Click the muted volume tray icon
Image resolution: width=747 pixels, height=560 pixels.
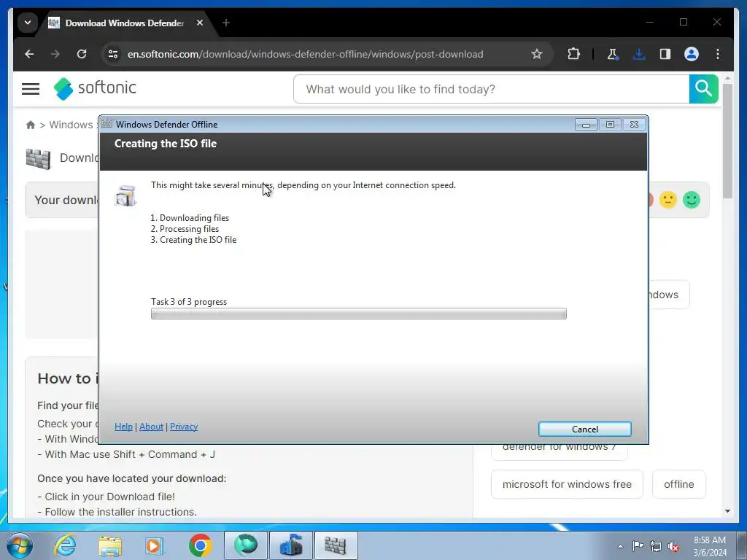pos(673,546)
